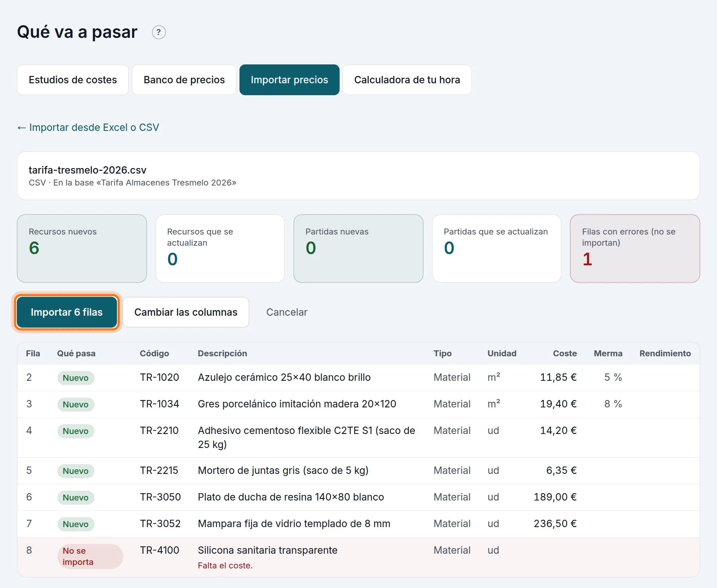Click Cambiar las columnas button

point(186,312)
